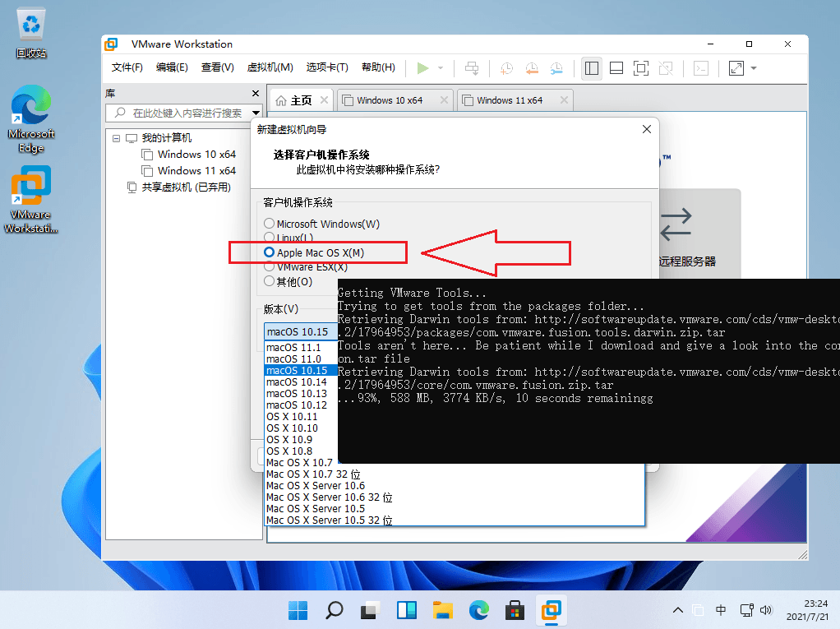The height and width of the screenshot is (629, 840).
Task: Click the console view toolbar icon
Action: click(701, 68)
